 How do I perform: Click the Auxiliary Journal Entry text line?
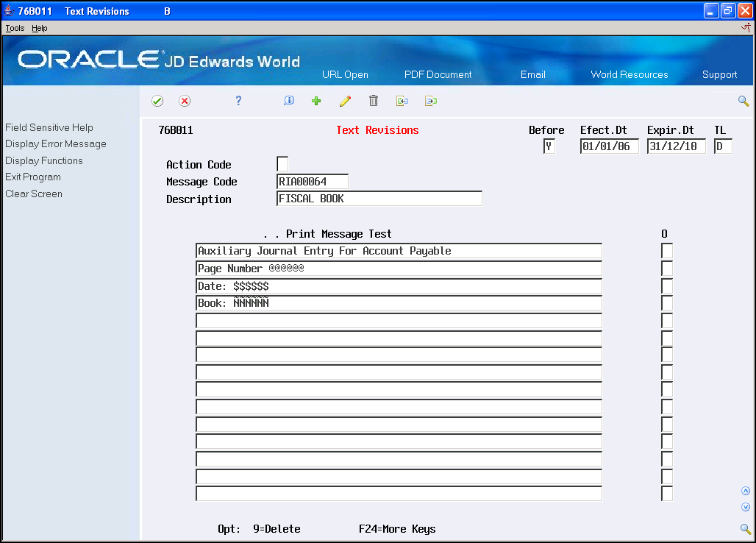399,251
